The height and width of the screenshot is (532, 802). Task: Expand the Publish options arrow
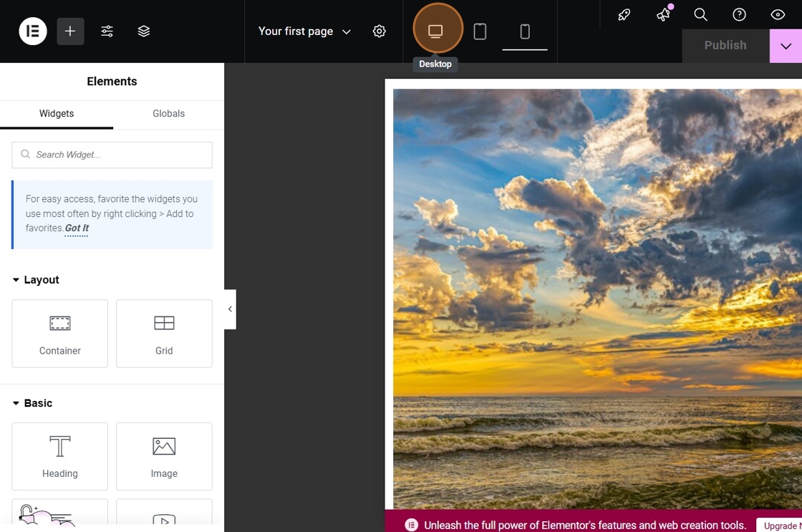tap(786, 46)
